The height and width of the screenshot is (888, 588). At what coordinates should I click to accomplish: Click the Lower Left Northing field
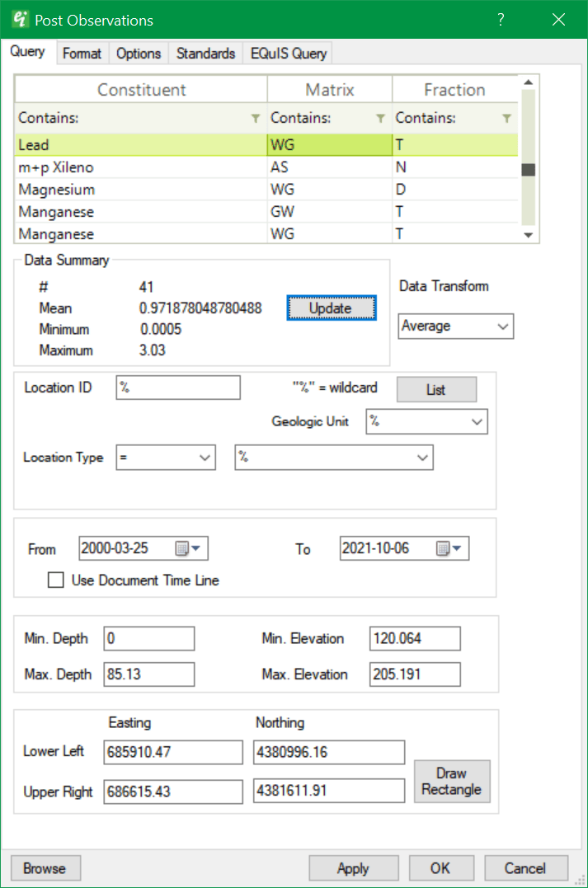pos(329,752)
